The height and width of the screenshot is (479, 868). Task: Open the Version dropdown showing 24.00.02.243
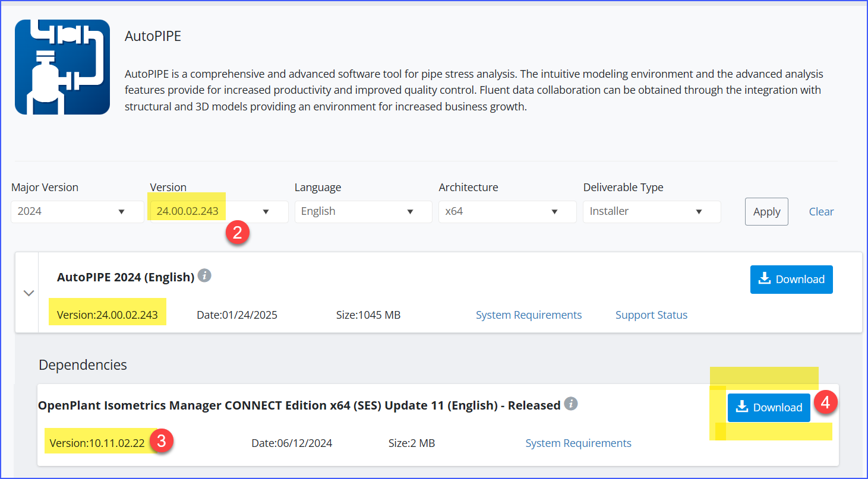click(219, 211)
